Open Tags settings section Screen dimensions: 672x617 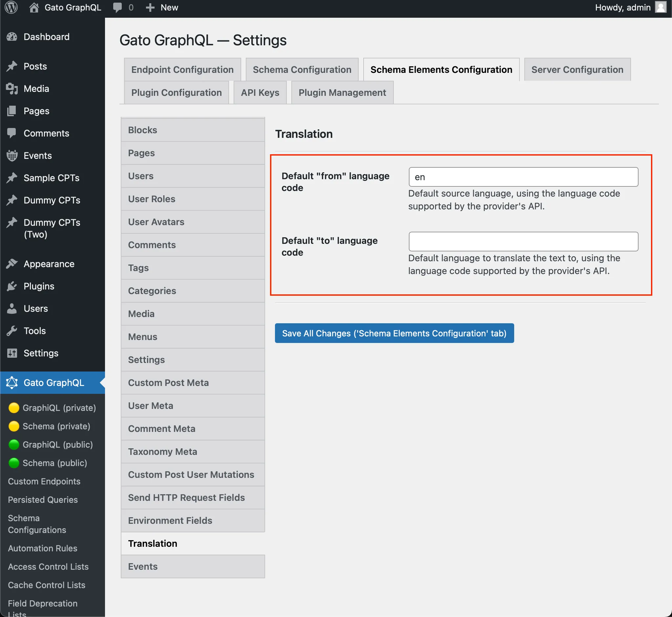pos(193,268)
